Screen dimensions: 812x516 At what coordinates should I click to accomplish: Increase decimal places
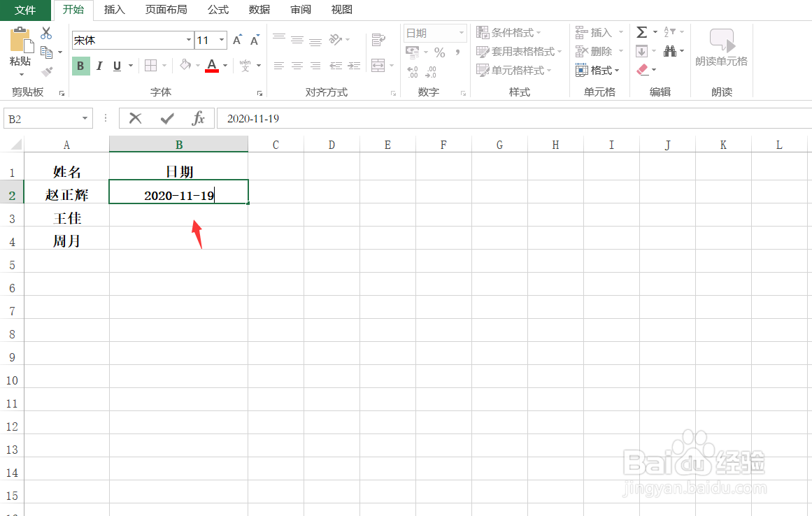click(x=413, y=72)
